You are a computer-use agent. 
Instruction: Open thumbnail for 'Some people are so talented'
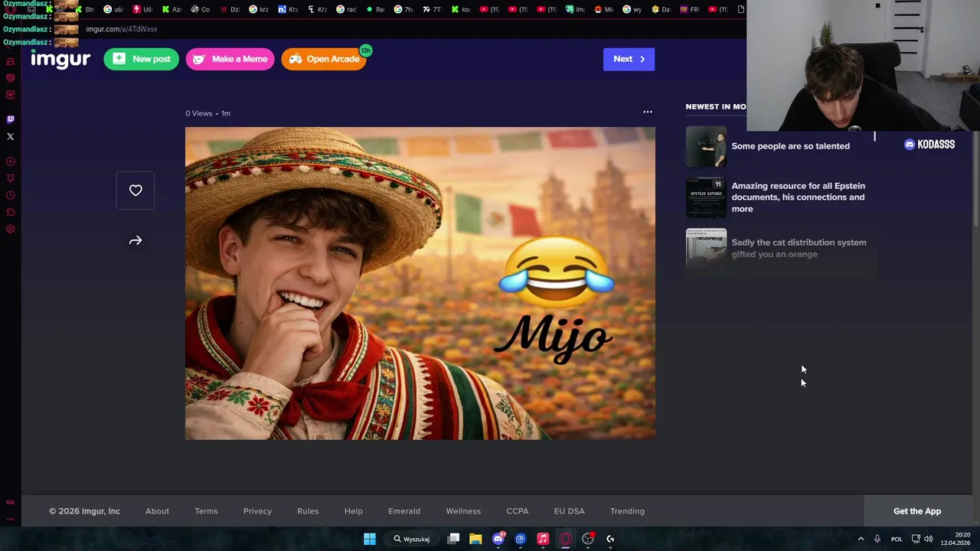pos(706,146)
